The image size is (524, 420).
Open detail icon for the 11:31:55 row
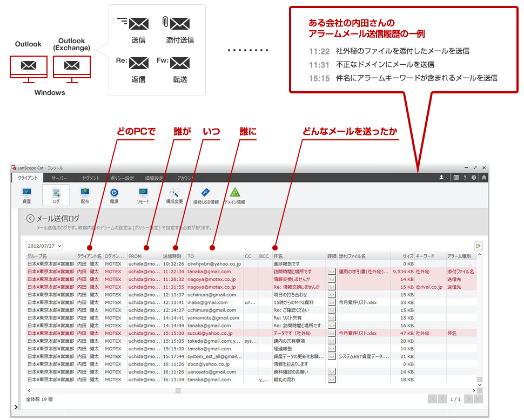pyautogui.click(x=332, y=287)
